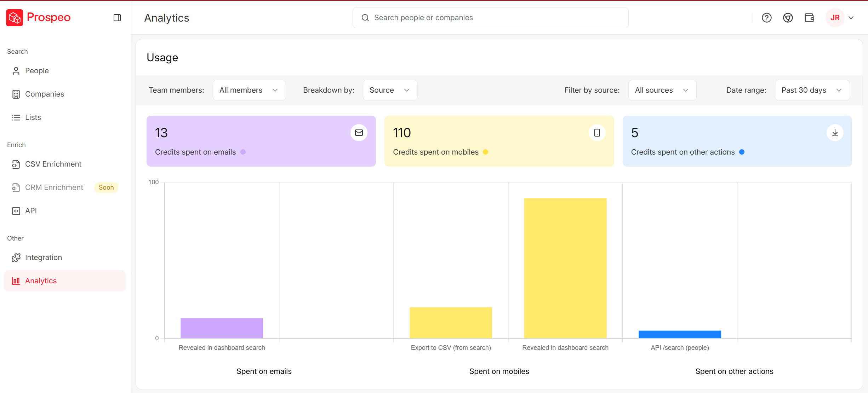Screen dimensions: 868x393
Task: Click the Chrome extension icon
Action: 788,18
